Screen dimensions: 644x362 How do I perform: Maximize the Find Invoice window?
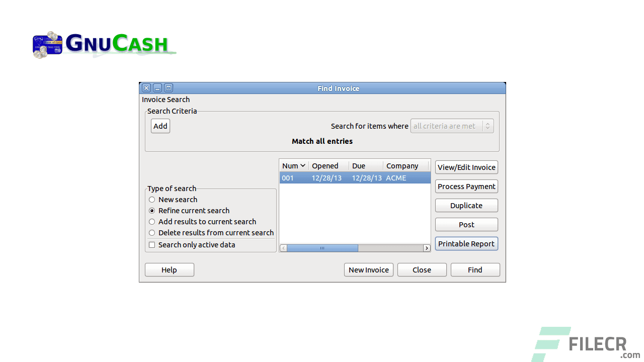(x=168, y=87)
